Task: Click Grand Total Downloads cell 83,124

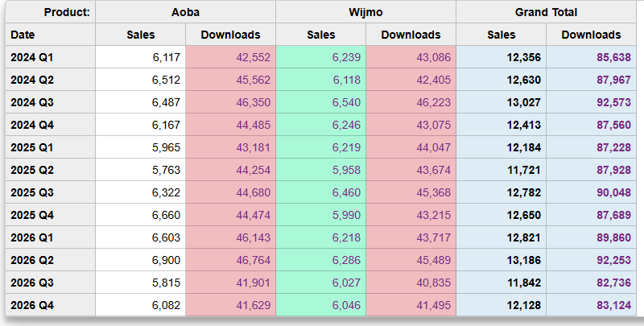Action: [592, 305]
